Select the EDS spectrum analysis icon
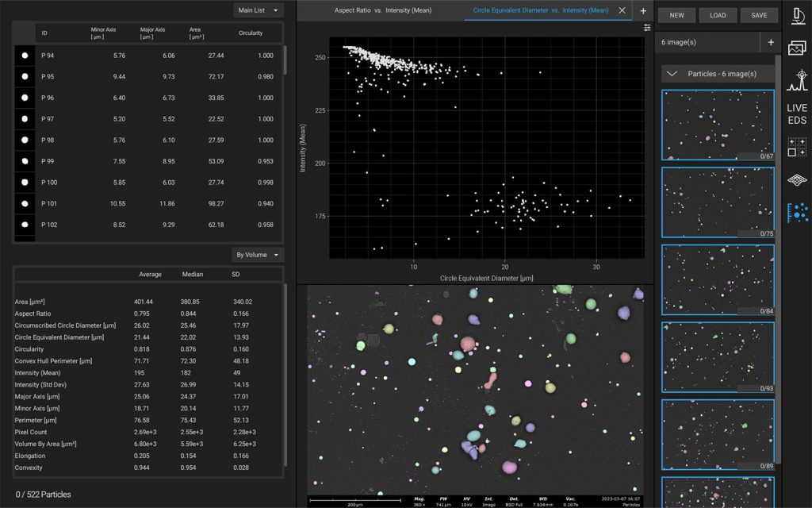This screenshot has width=812, height=508. point(797,81)
